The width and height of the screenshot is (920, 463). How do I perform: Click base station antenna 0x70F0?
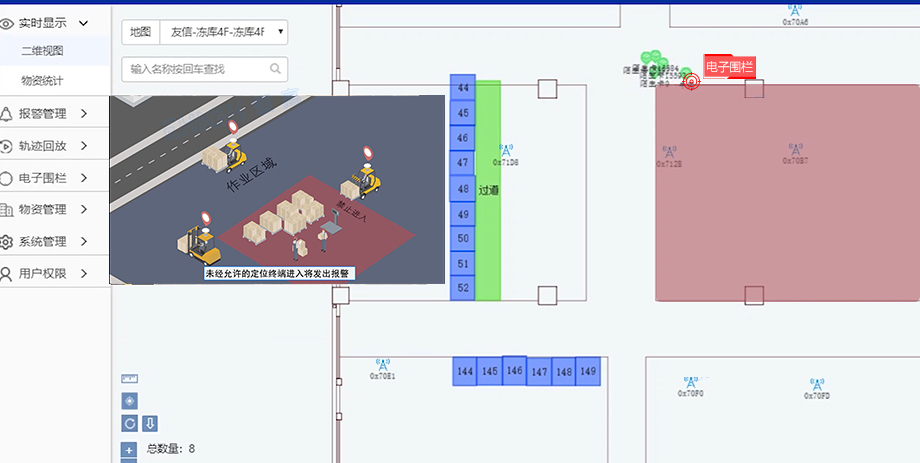tap(690, 384)
